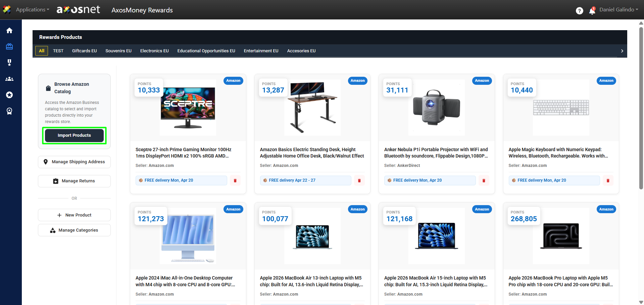Click the Home icon in left sidebar
This screenshot has height=305, width=644.
[9, 30]
